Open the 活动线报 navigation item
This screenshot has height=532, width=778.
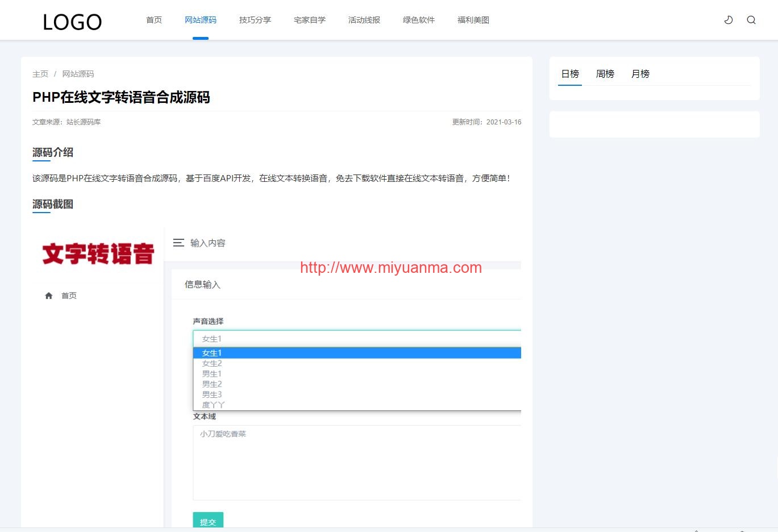364,20
